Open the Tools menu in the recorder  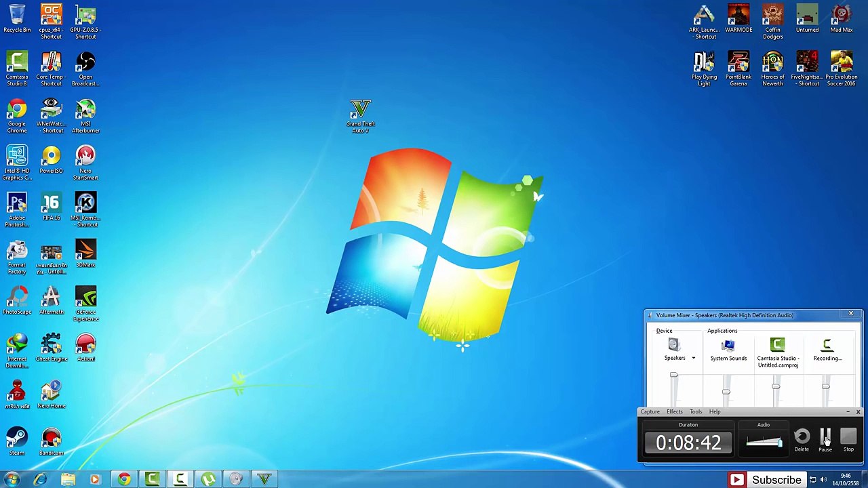(x=696, y=411)
